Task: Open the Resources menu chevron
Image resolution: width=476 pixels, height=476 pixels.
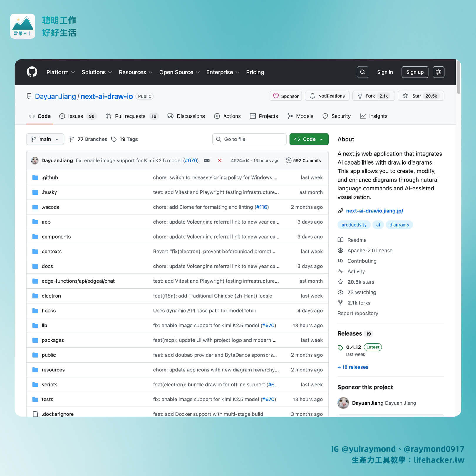Action: tap(150, 72)
